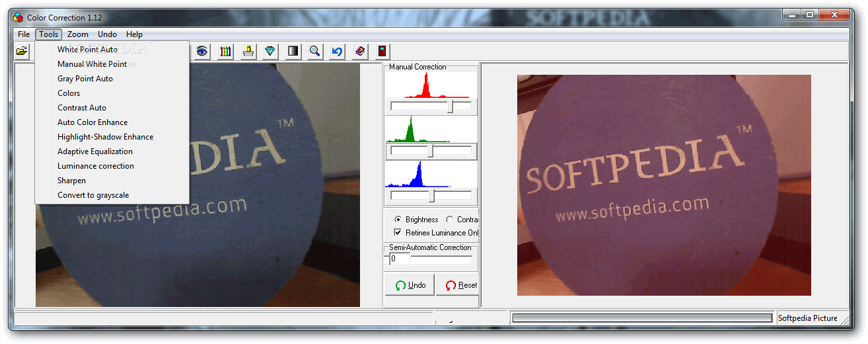Open the Help menu
Screen dimensions: 868x344
(134, 34)
